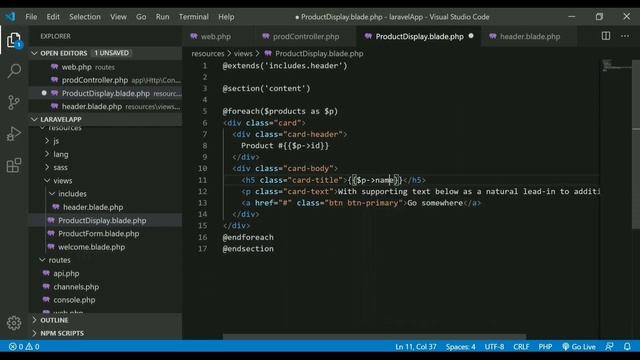
Task: Click file icon in breadcrumb ProductDisplay.blade.php
Action: tap(268, 53)
